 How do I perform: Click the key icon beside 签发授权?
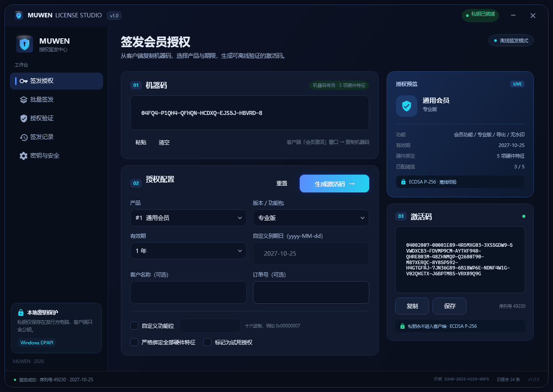24,81
